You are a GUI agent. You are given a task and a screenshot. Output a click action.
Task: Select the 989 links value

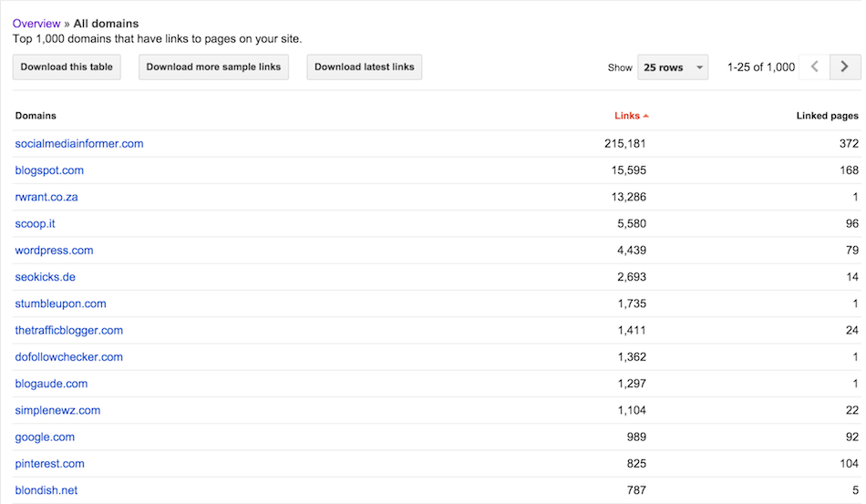point(636,437)
